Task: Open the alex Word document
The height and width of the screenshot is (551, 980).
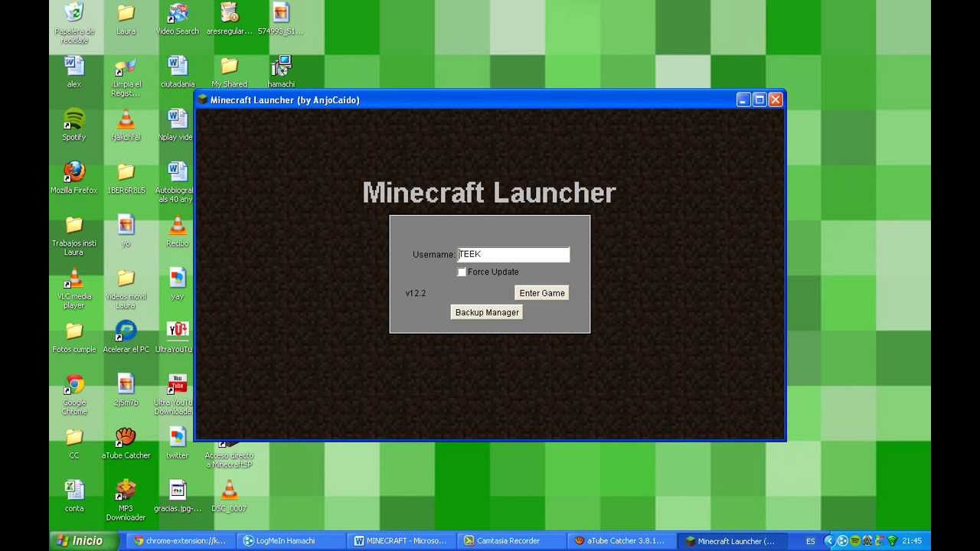Action: [x=74, y=73]
